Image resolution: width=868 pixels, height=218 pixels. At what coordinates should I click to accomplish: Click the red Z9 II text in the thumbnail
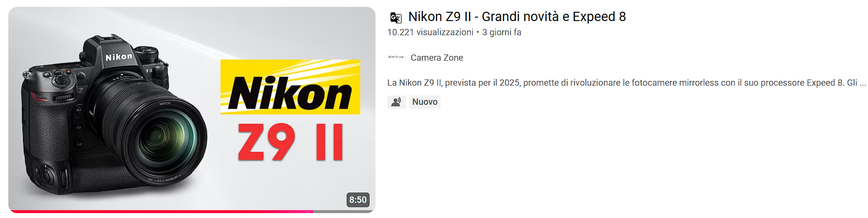(x=291, y=142)
